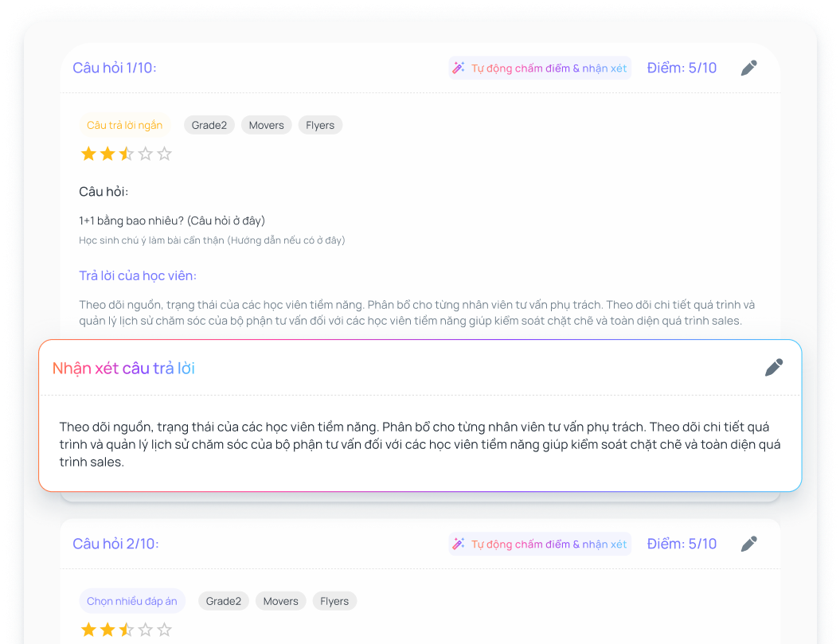Click the fourth star in Câu hỏi 1/10 rating

click(x=145, y=154)
